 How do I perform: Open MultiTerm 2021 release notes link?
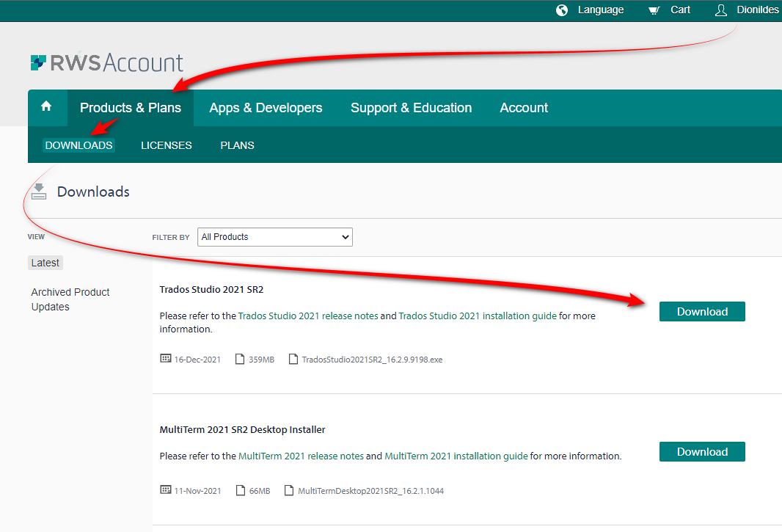[x=301, y=456]
